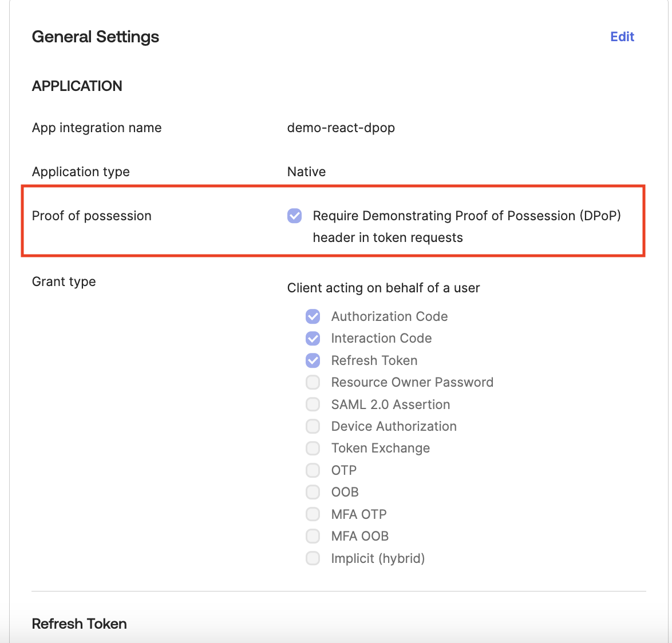The width and height of the screenshot is (672, 643).
Task: Click the Grant type label
Action: pyautogui.click(x=64, y=282)
